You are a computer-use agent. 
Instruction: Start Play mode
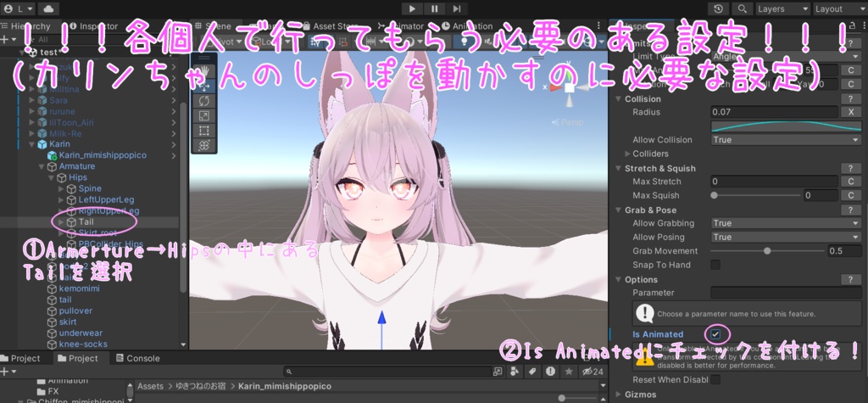[412, 8]
